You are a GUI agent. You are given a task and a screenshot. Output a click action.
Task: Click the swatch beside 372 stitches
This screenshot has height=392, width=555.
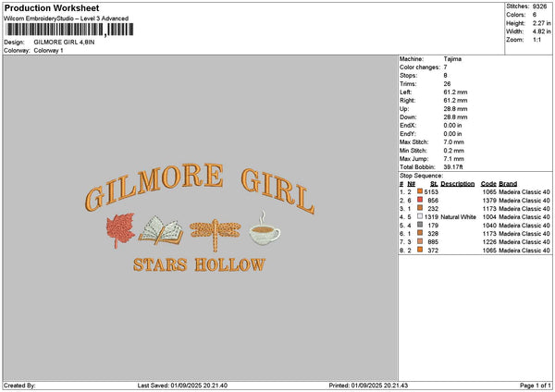pyautogui.click(x=420, y=250)
